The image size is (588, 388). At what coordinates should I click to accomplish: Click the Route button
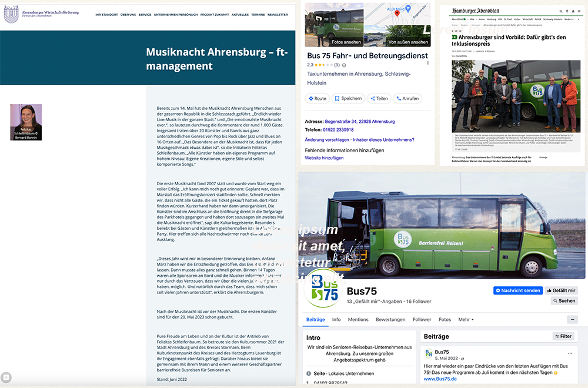point(318,99)
